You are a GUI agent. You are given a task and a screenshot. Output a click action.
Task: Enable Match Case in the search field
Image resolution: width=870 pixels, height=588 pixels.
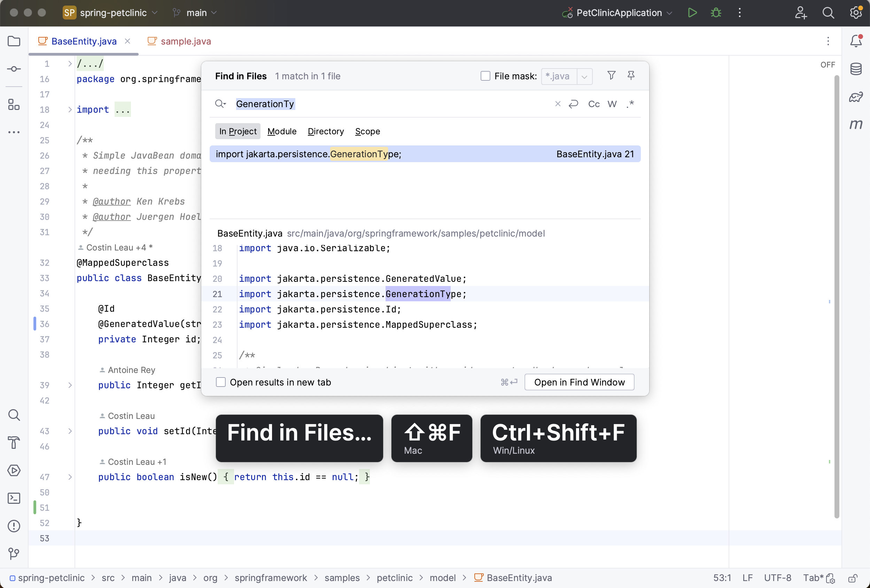593,104
